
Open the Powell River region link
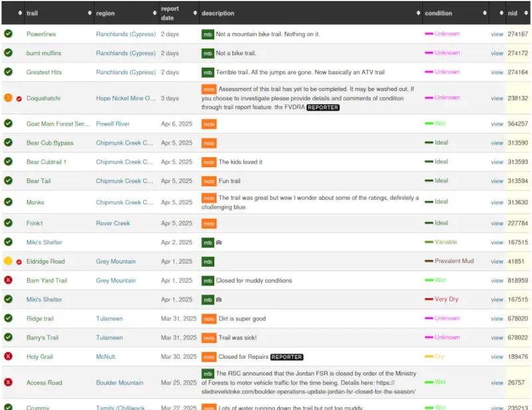[x=112, y=124]
